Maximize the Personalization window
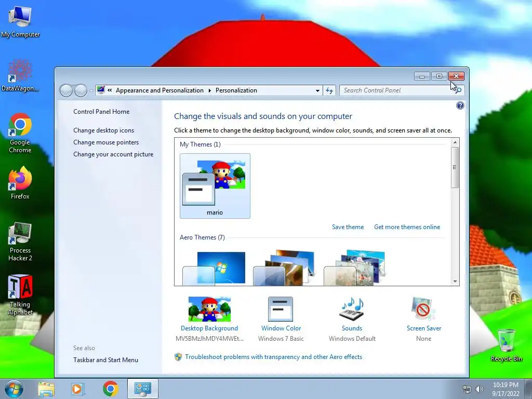This screenshot has height=399, width=532. tap(439, 76)
